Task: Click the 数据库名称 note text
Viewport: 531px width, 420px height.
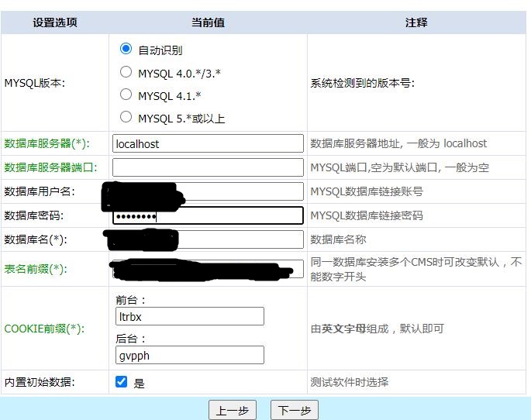Action: pyautogui.click(x=338, y=239)
